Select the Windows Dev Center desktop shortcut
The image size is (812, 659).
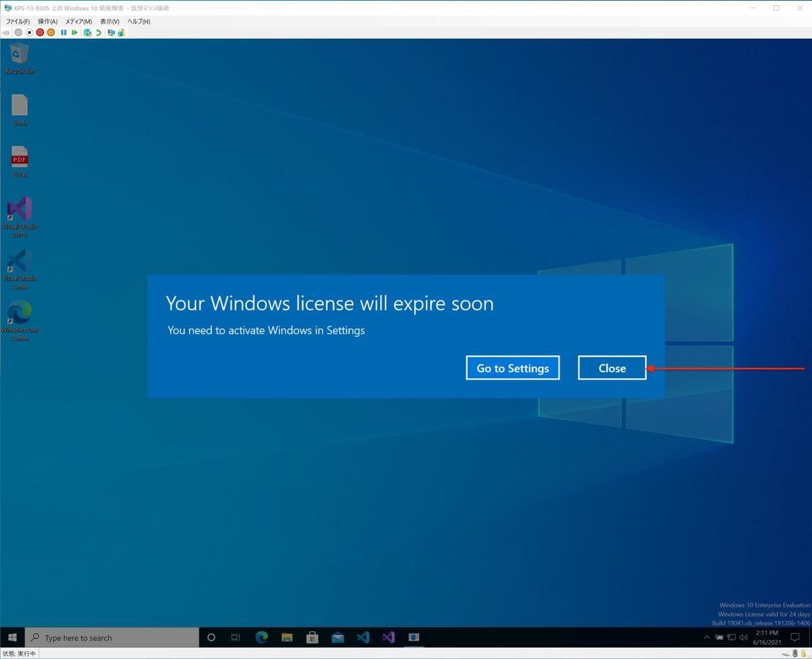[x=20, y=321]
